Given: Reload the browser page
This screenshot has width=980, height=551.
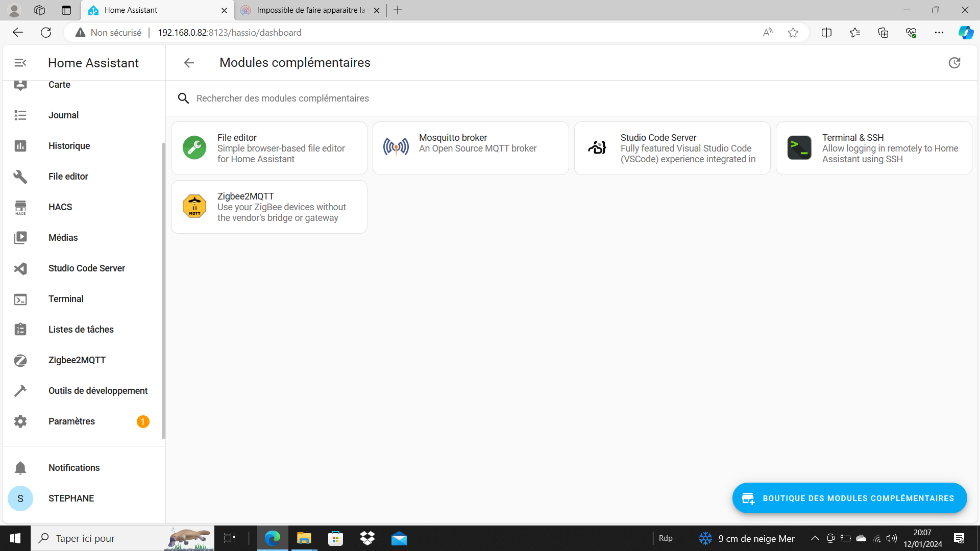Looking at the screenshot, I should [46, 33].
